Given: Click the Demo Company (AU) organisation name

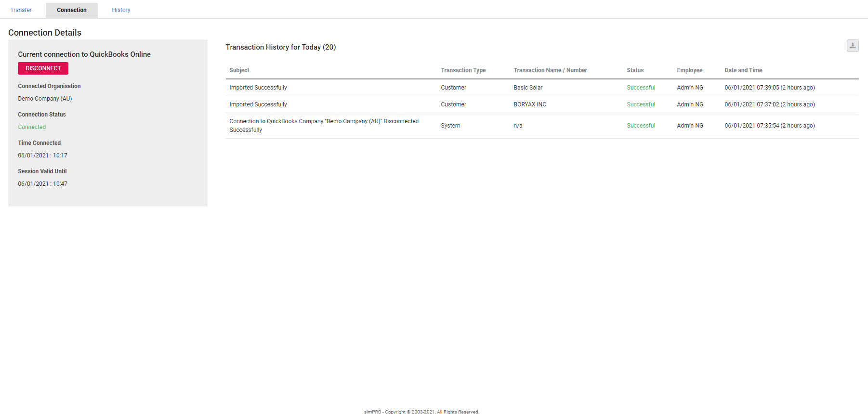Looking at the screenshot, I should pyautogui.click(x=45, y=99).
